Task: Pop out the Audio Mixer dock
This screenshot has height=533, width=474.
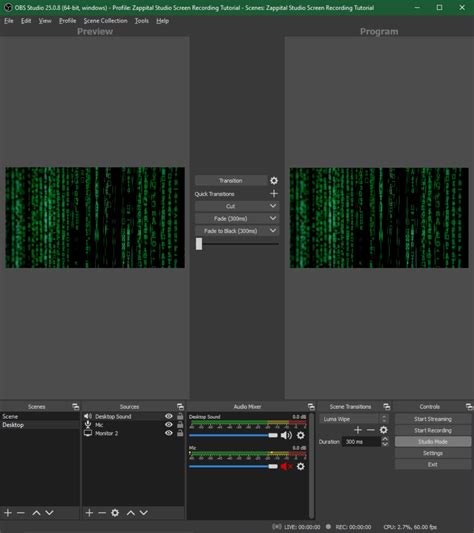Action: (311, 407)
